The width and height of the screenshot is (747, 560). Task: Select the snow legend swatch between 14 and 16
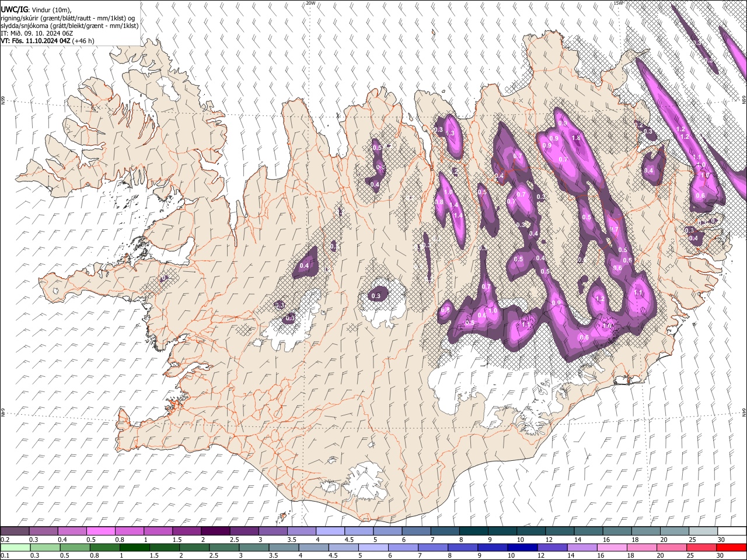coord(588,531)
